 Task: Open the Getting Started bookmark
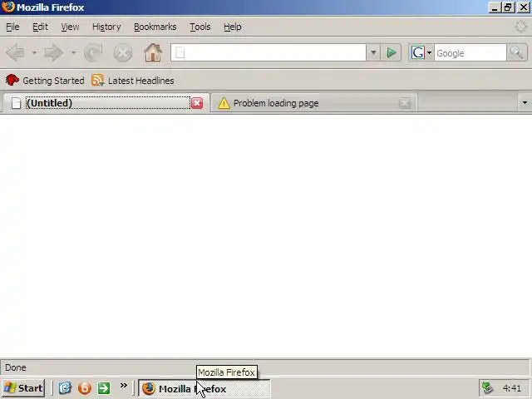pyautogui.click(x=45, y=81)
